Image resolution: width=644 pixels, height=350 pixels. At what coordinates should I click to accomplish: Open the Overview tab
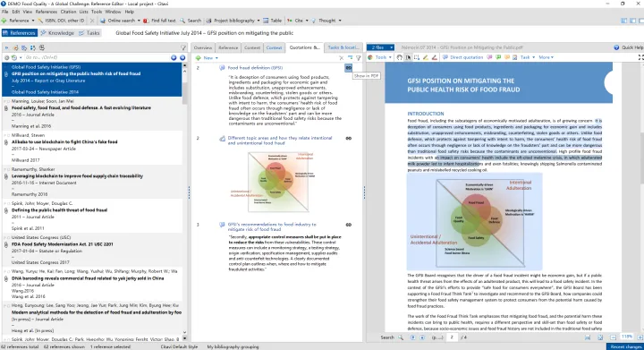(203, 47)
